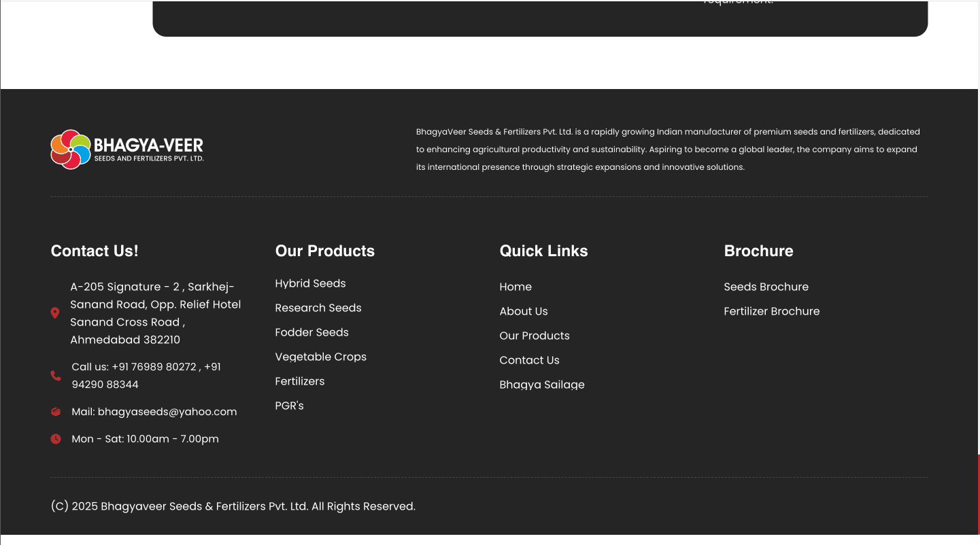Open the PGR's product link
This screenshot has width=980, height=545.
click(289, 406)
